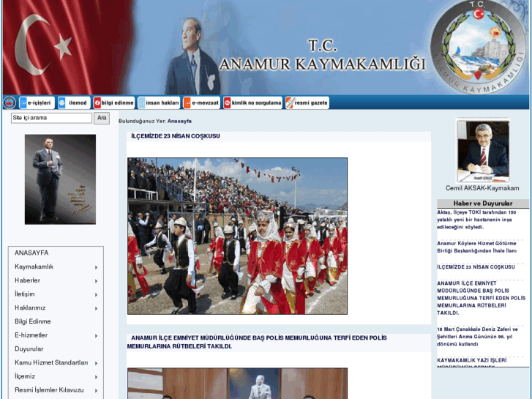Open kimlik no sorgulama toolbar button
This screenshot has height=399, width=532.
click(252, 102)
